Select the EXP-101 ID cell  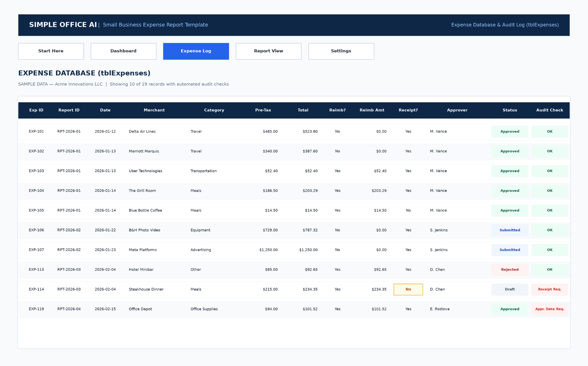[x=36, y=131]
